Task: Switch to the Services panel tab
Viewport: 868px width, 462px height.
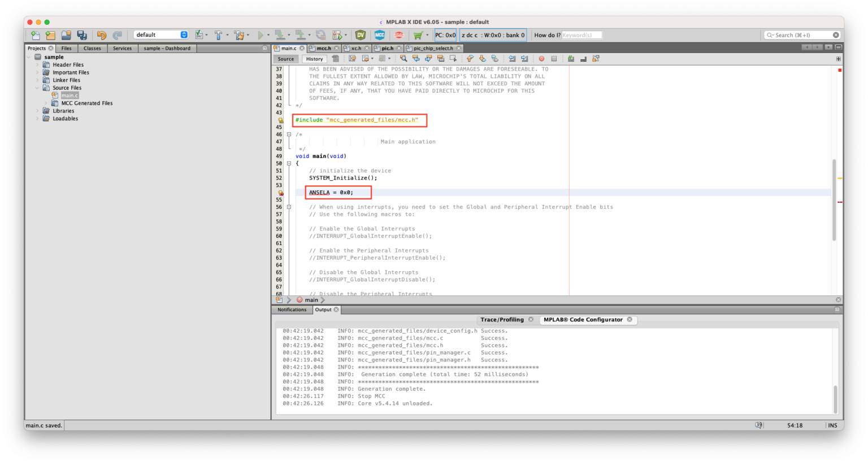Action: tap(122, 49)
